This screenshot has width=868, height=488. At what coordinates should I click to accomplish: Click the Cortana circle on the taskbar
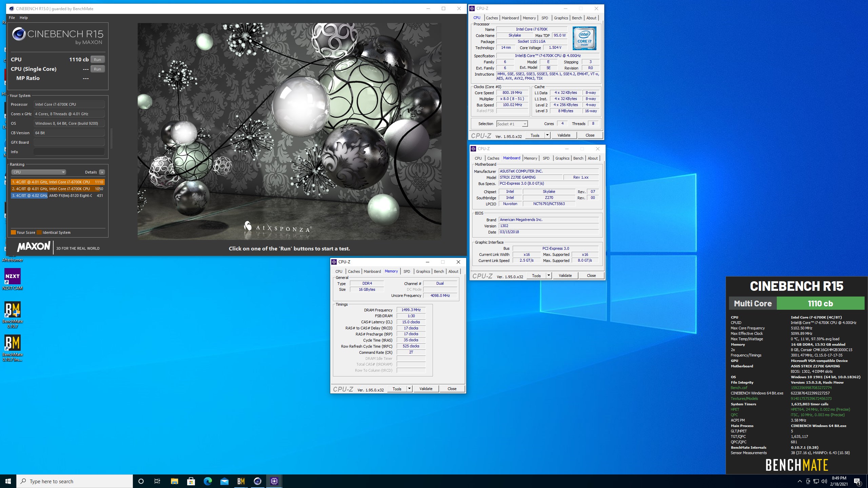coord(141,481)
